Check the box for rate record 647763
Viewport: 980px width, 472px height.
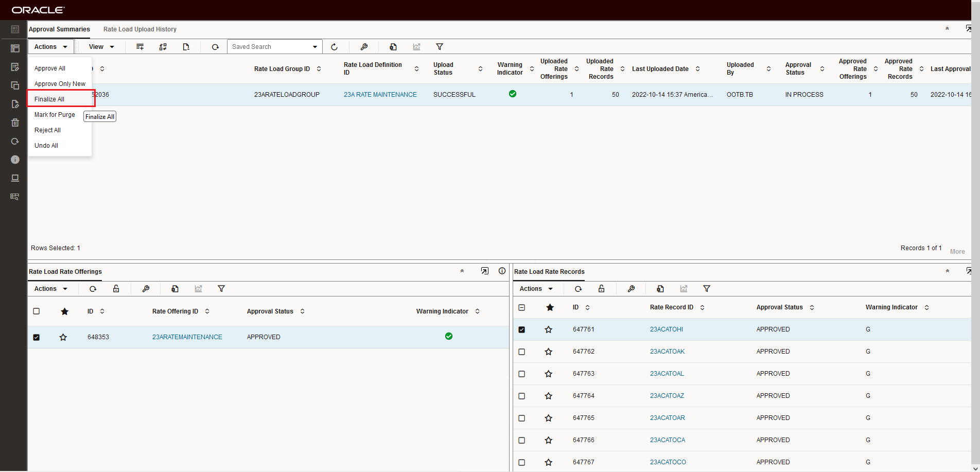coord(522,374)
